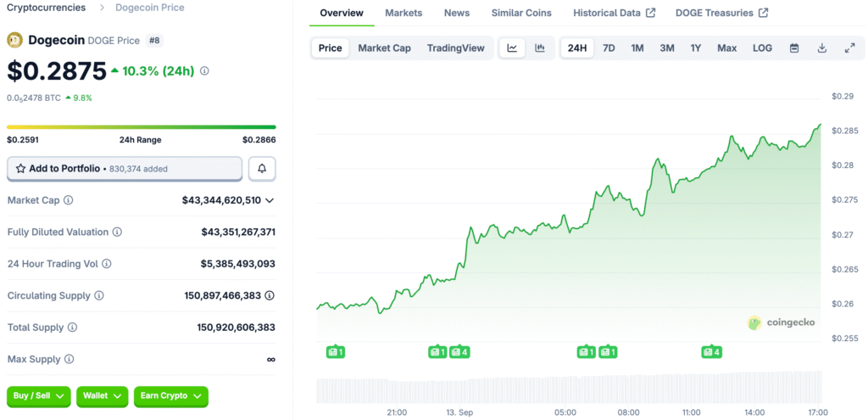
Task: Click the infinity max supply value
Action: 270,359
